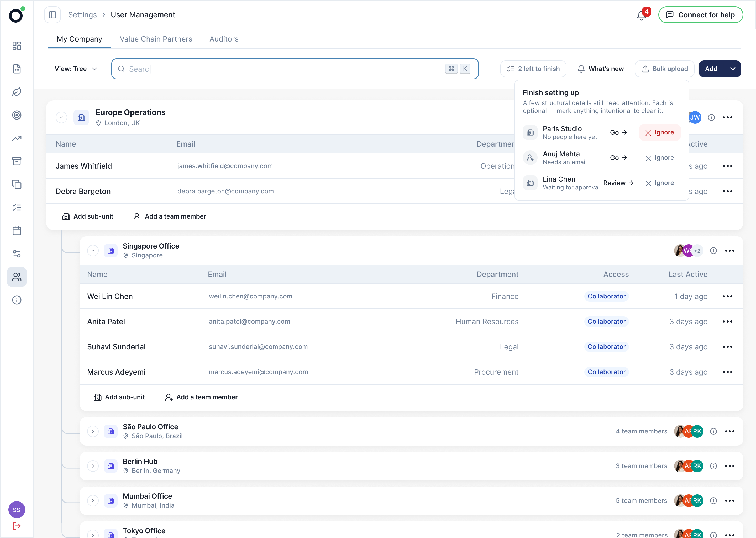Focus the Search input field
The height and width of the screenshot is (538, 756).
point(295,69)
